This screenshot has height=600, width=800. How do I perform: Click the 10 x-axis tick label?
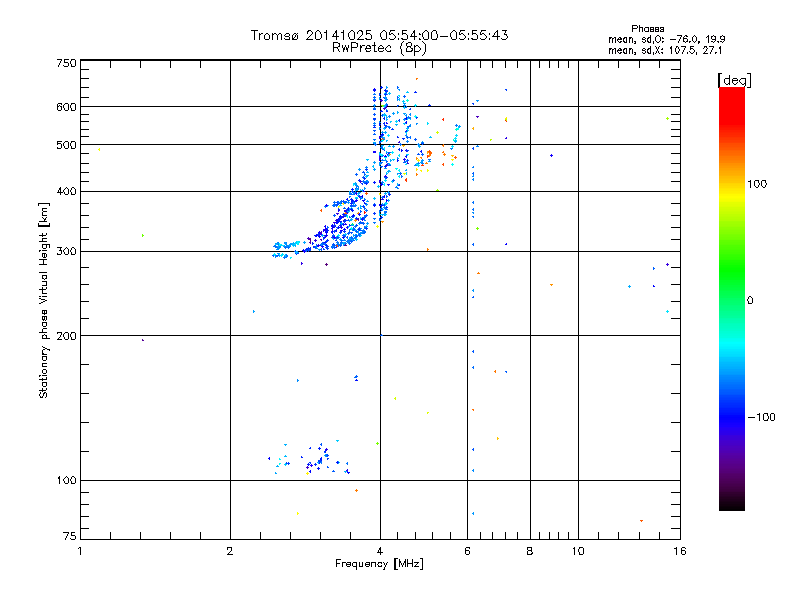[x=578, y=551]
